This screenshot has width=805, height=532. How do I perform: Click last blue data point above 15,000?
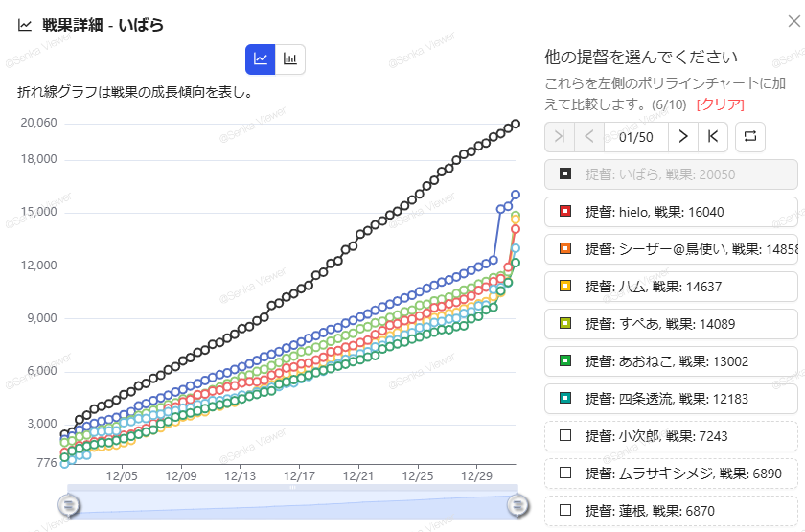coord(516,195)
